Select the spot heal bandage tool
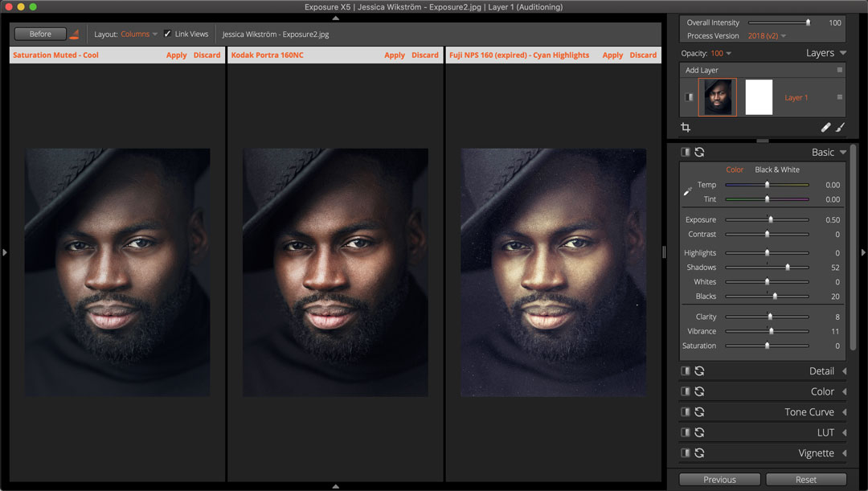 [x=825, y=127]
